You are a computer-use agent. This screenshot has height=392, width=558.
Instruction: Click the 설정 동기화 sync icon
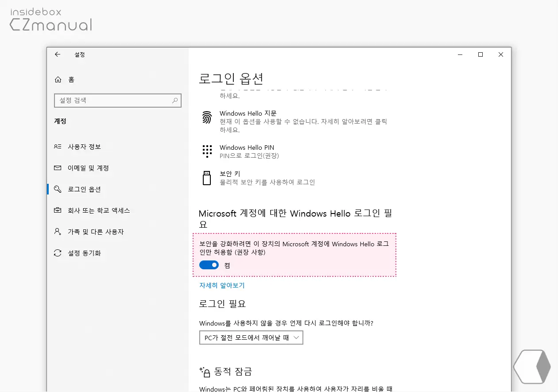point(58,253)
